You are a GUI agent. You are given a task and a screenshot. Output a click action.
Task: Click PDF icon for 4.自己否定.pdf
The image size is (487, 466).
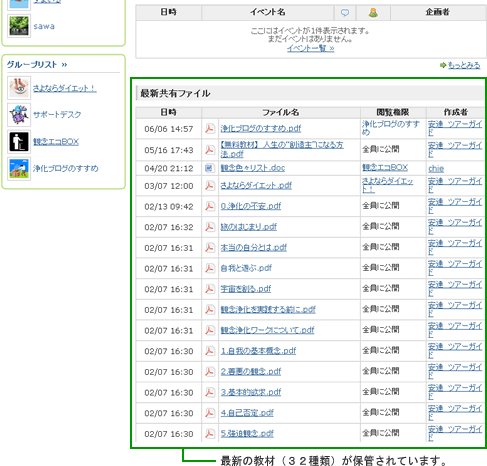click(210, 413)
